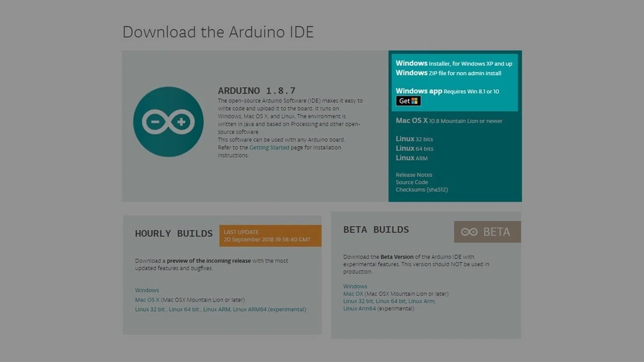Download the Beta Builds Linux 64 bit
The image size is (644, 362).
coord(390,301)
